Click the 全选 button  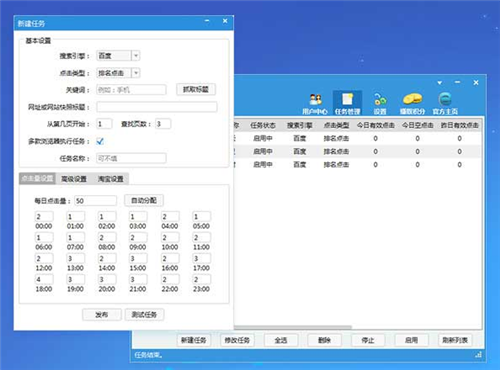coord(281,340)
